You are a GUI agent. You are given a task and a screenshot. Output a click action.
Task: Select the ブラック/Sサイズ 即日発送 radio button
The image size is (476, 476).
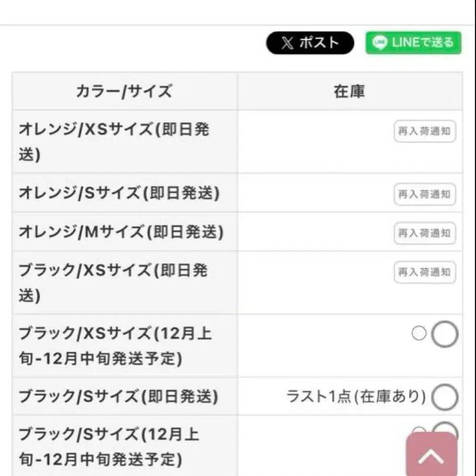point(444,398)
